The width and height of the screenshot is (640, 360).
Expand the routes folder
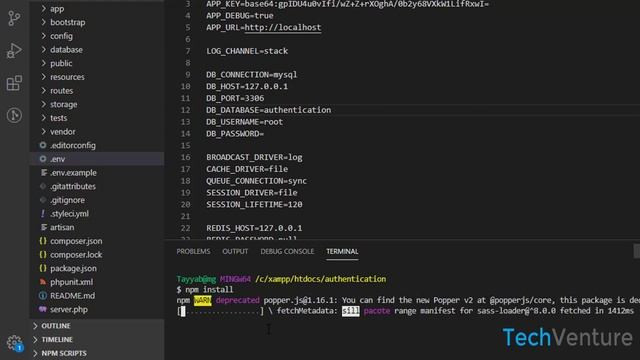tap(44, 91)
